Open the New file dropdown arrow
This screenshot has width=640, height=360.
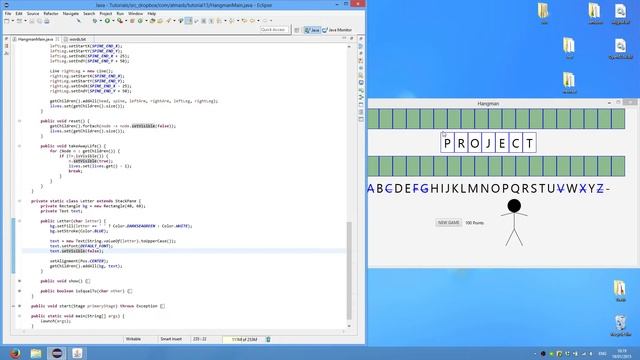point(12,21)
